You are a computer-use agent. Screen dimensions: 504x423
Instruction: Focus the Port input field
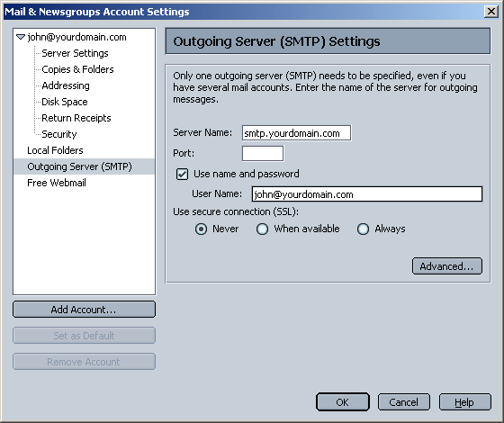(x=263, y=153)
